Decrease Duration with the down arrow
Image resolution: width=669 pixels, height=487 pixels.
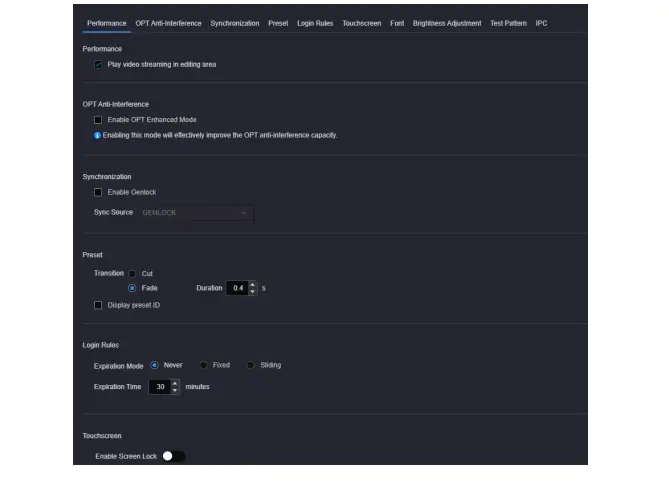click(253, 292)
